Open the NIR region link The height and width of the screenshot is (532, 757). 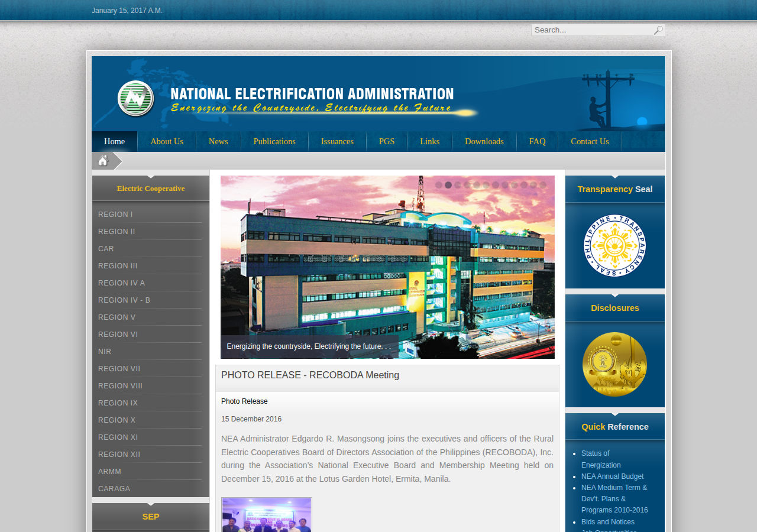105,352
